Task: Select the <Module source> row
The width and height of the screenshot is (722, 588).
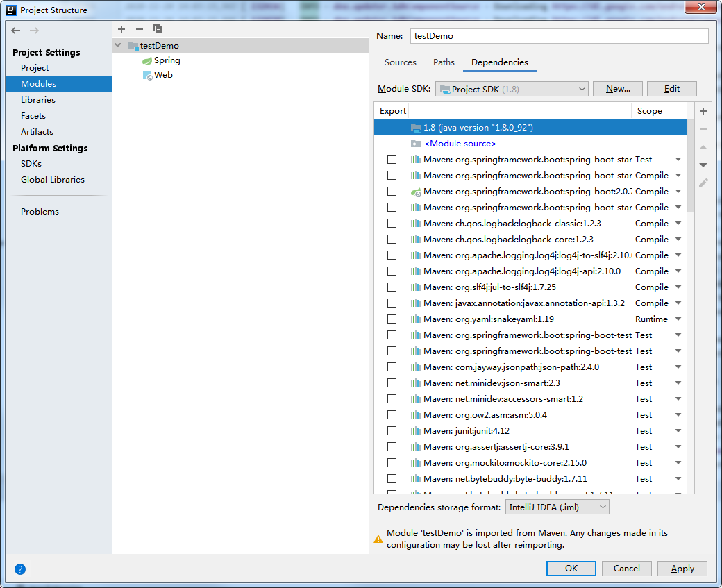Action: coord(530,144)
